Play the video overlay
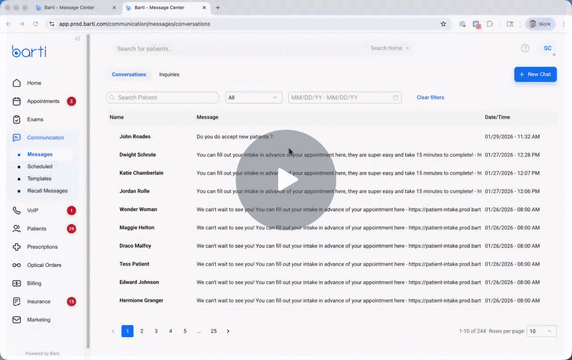 (286, 179)
